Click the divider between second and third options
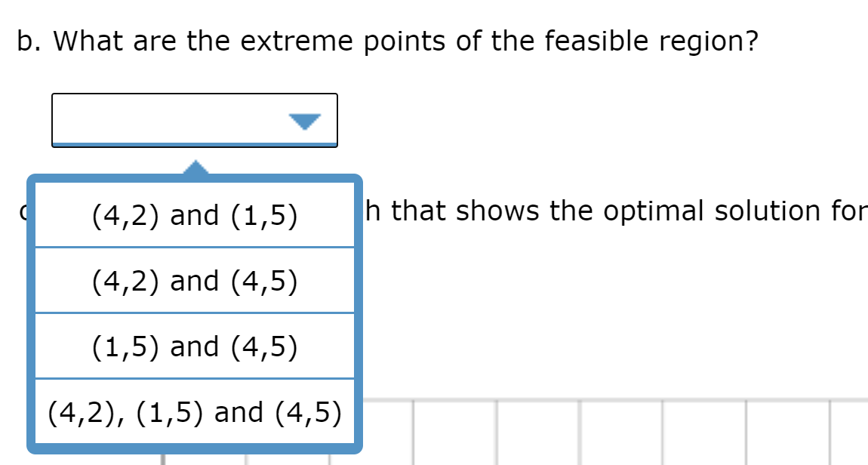This screenshot has height=465, width=868. click(x=193, y=313)
